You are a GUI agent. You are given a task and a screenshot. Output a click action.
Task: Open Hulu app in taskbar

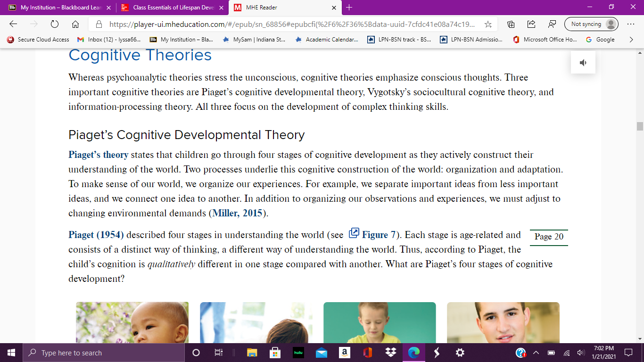pos(298,353)
